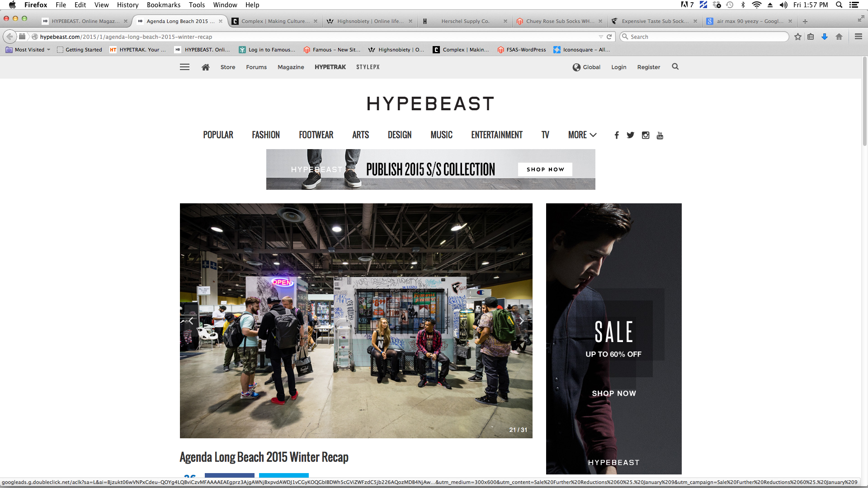Click the Global globe icon

(576, 67)
